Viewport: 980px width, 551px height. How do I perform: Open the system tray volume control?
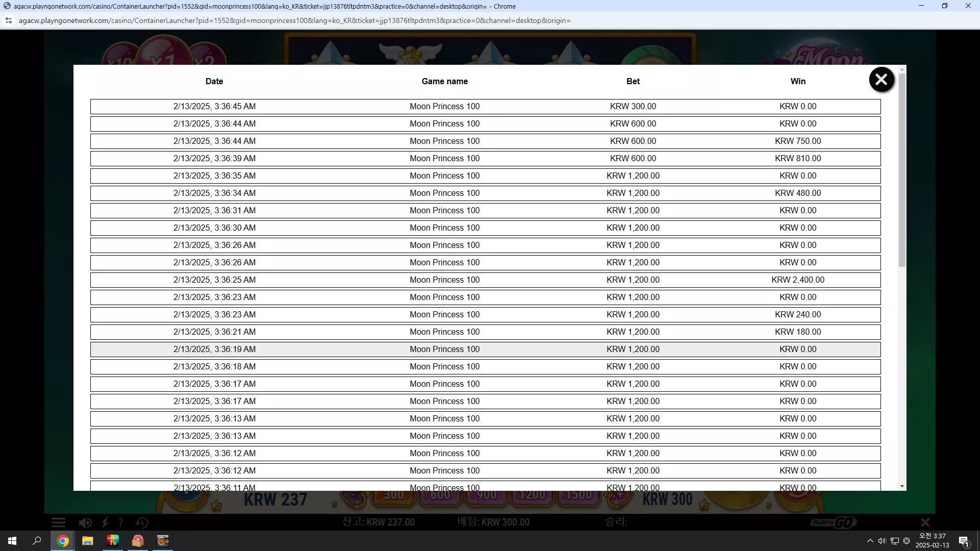tap(882, 541)
